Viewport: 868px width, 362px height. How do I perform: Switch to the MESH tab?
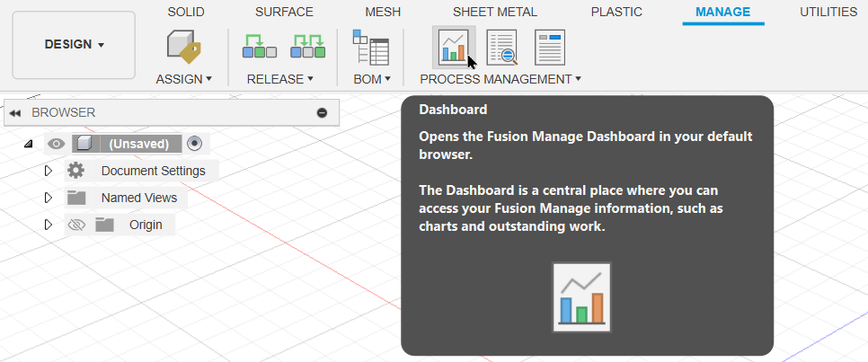(x=383, y=12)
